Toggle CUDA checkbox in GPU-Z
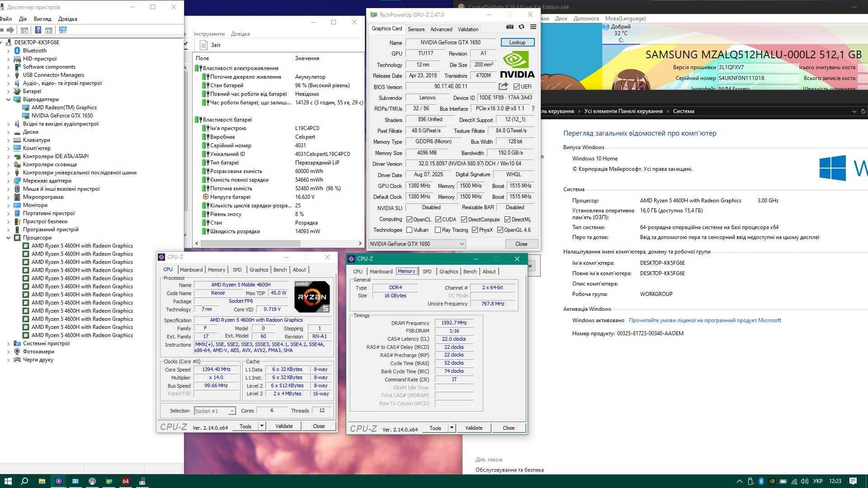 (438, 220)
